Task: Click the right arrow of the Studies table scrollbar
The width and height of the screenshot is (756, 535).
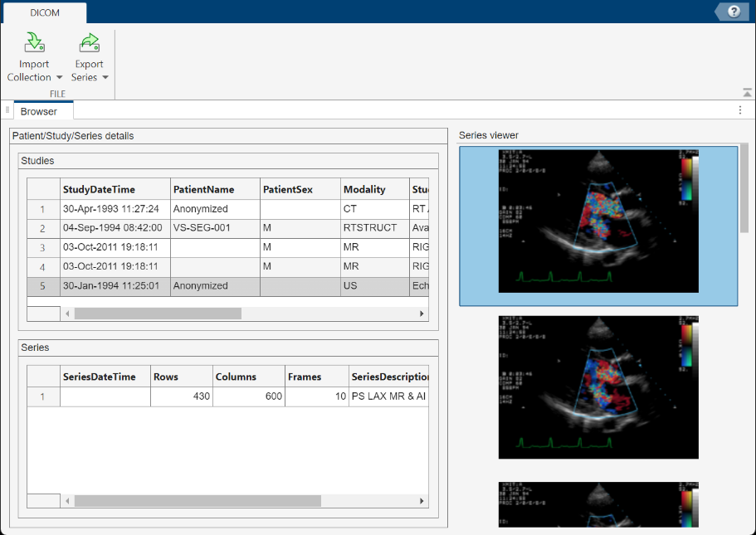Action: click(421, 314)
